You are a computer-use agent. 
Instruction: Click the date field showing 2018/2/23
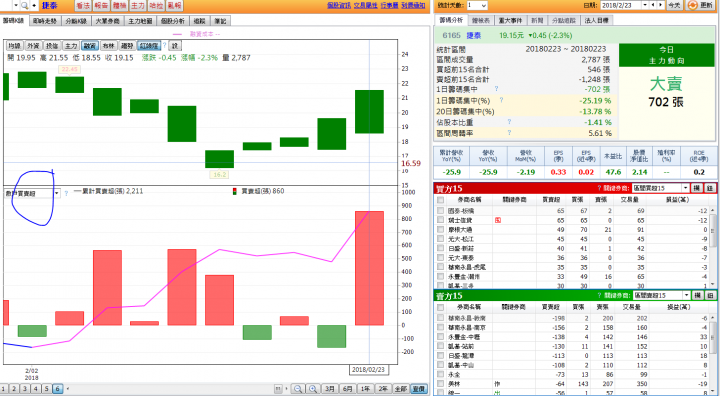tap(621, 5)
